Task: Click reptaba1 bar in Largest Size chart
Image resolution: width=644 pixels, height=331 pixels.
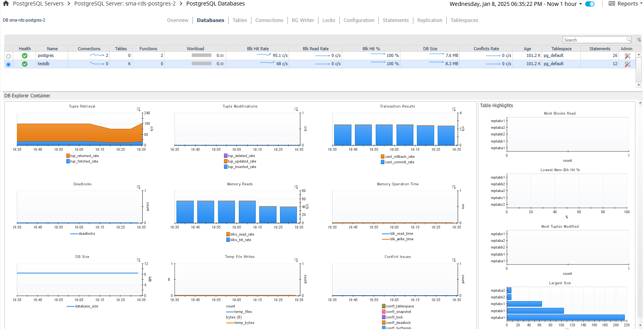Action: point(566,318)
